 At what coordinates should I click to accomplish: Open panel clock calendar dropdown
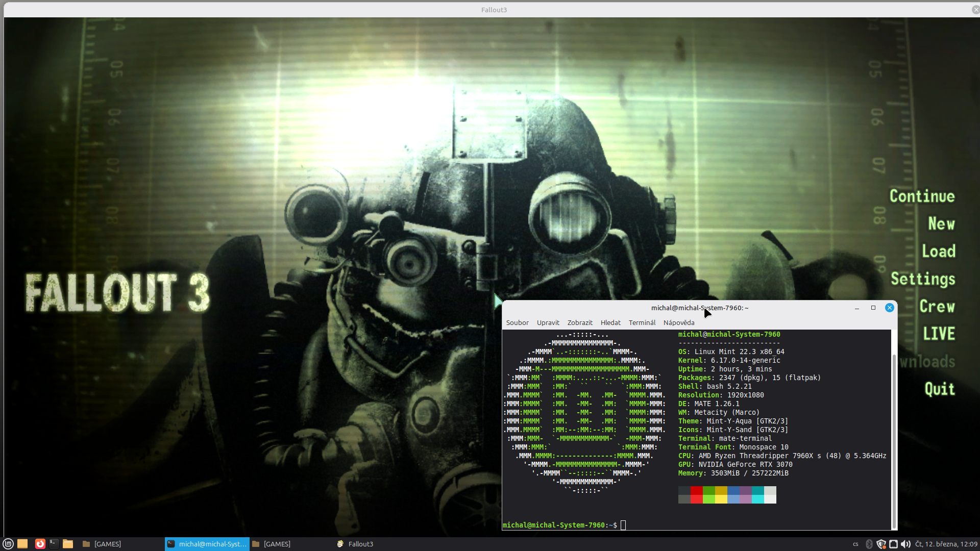946,544
